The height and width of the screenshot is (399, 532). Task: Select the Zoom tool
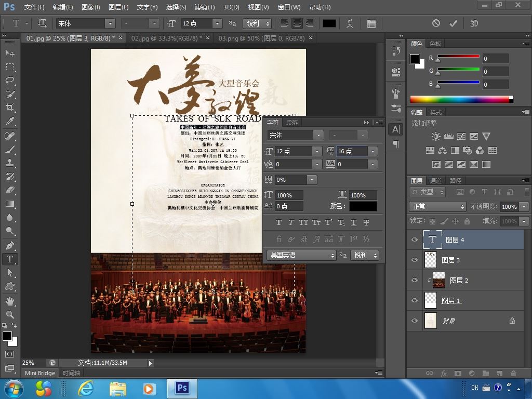[10, 314]
